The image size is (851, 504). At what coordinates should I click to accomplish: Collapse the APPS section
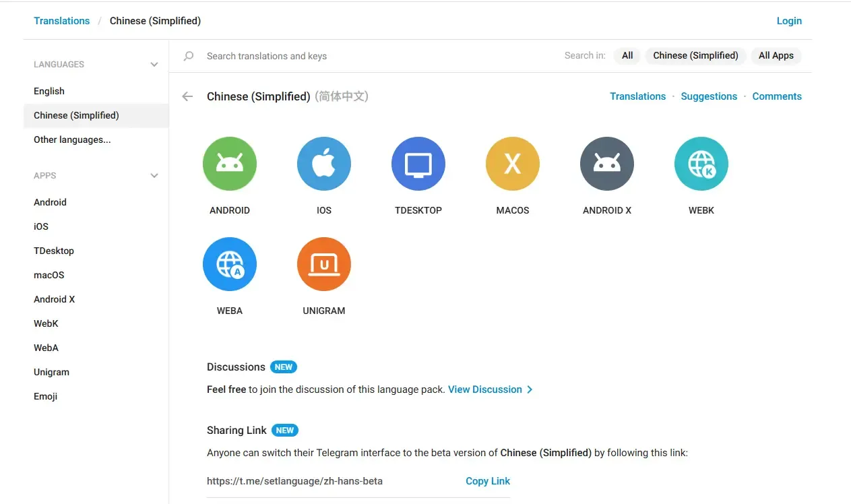(154, 175)
